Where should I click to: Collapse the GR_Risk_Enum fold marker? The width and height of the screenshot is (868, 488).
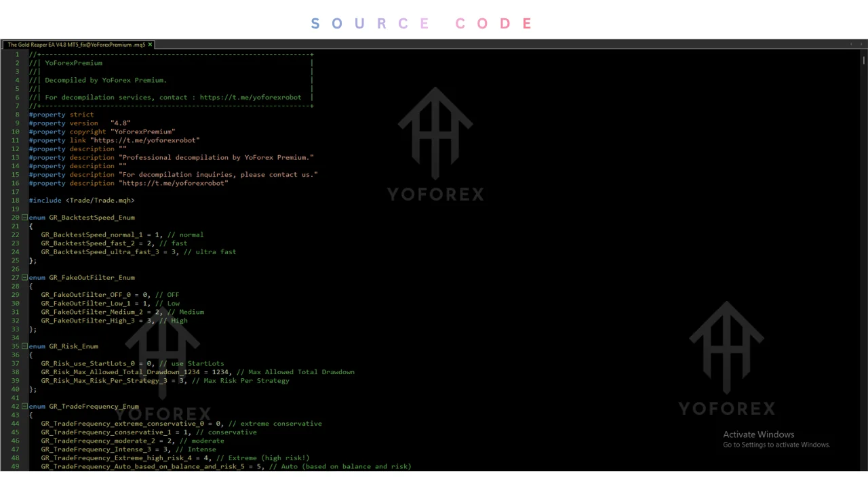[x=24, y=346]
